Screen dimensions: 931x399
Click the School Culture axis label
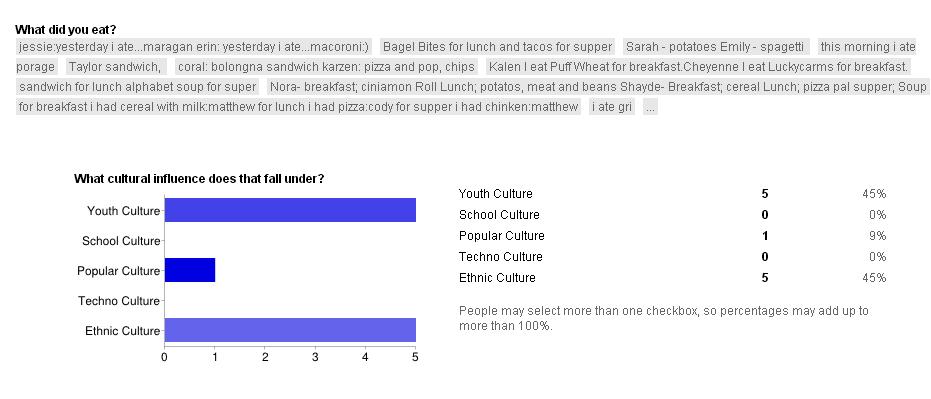(x=121, y=241)
